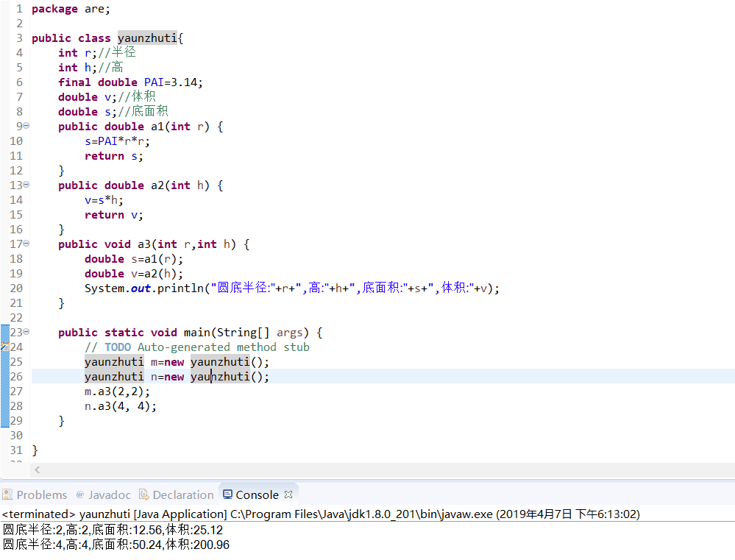This screenshot has width=735, height=560.
Task: Select the Console tab
Action: point(257,495)
